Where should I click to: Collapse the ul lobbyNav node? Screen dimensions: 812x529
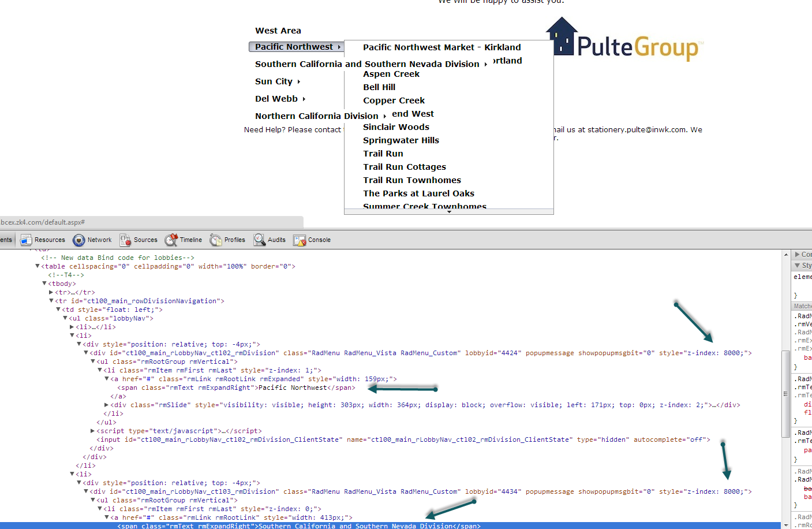click(x=65, y=318)
